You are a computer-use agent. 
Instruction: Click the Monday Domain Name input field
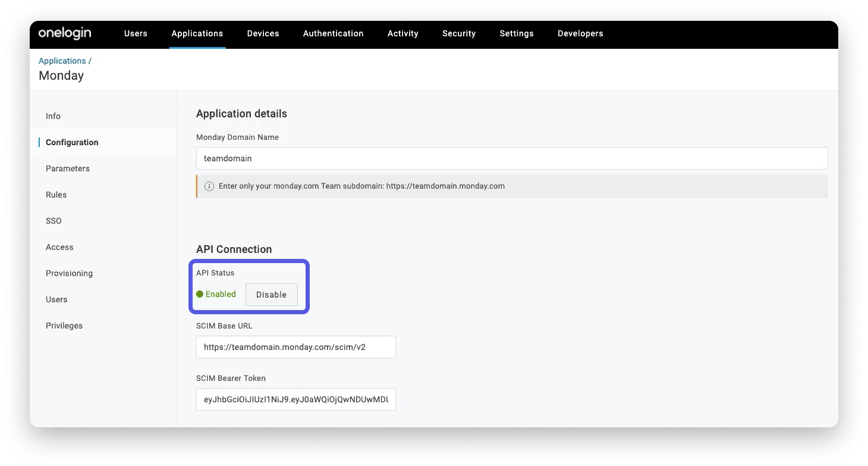(511, 158)
